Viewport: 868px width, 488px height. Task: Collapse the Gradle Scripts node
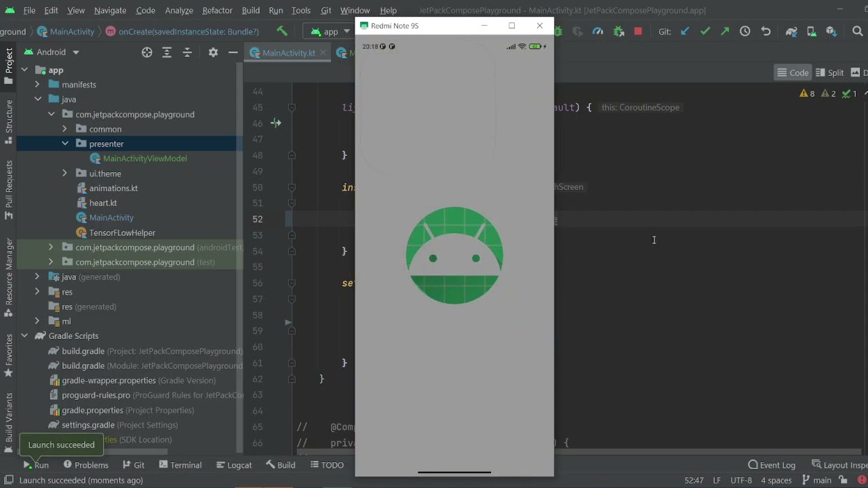[24, 336]
